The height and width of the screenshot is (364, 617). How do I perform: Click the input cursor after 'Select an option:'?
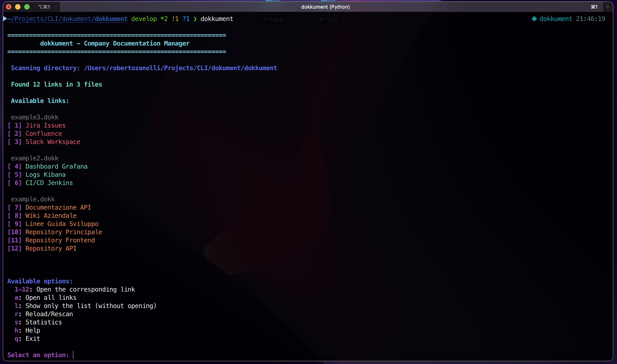[73, 355]
